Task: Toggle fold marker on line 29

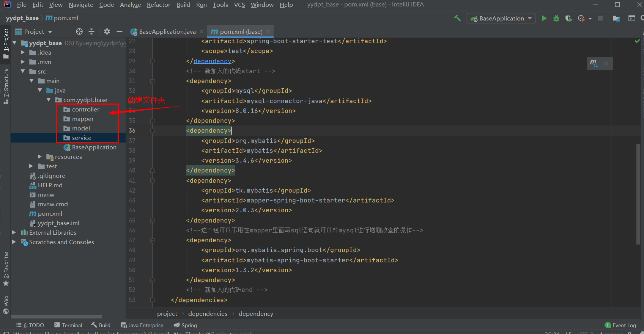Action: pos(152,61)
